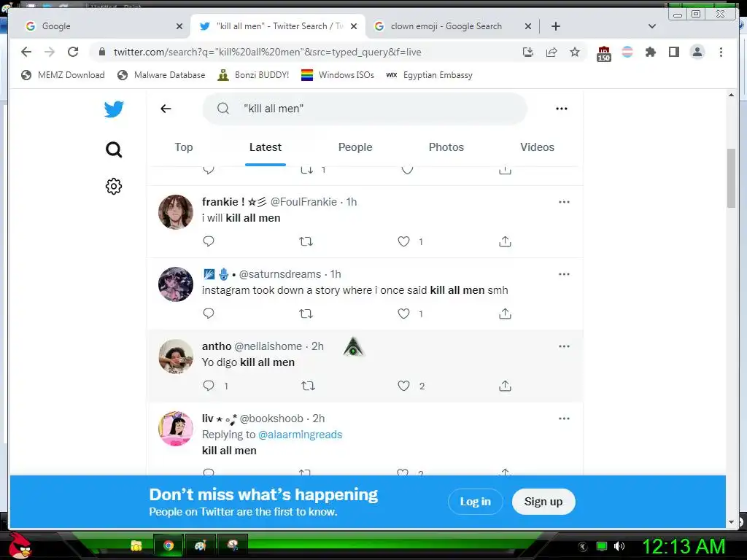The image size is (747, 560).
Task: Open the Chrome share page icon
Action: [551, 52]
